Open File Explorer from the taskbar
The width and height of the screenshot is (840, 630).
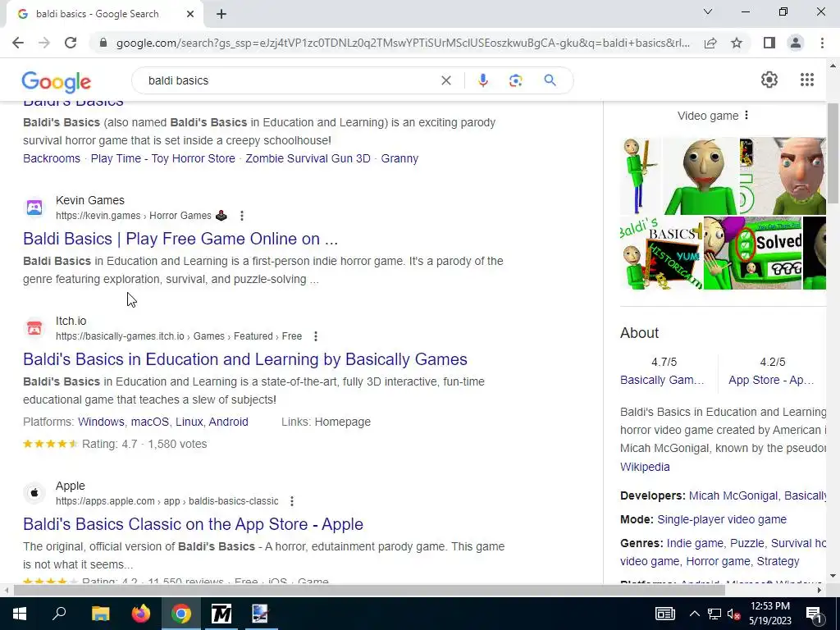100,614
